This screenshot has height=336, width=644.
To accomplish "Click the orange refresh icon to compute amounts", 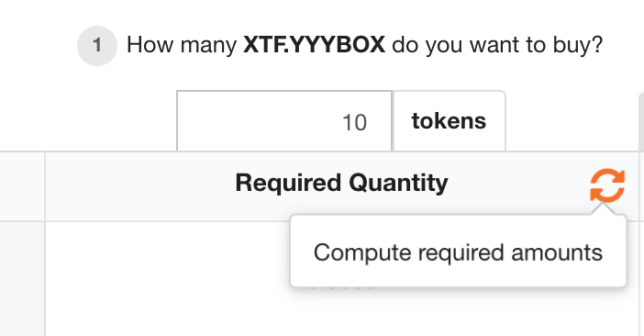I will 607,185.
